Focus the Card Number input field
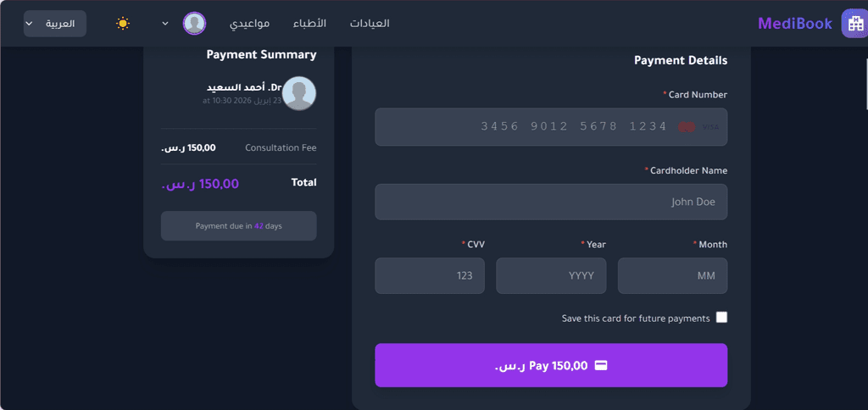 tap(551, 127)
